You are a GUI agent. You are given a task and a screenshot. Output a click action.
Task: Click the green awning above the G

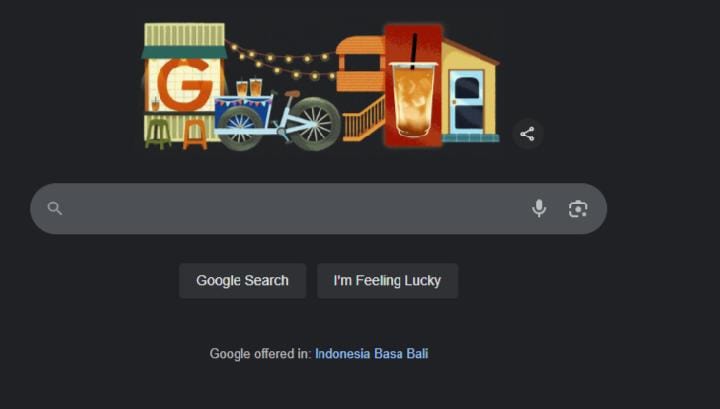(x=184, y=52)
